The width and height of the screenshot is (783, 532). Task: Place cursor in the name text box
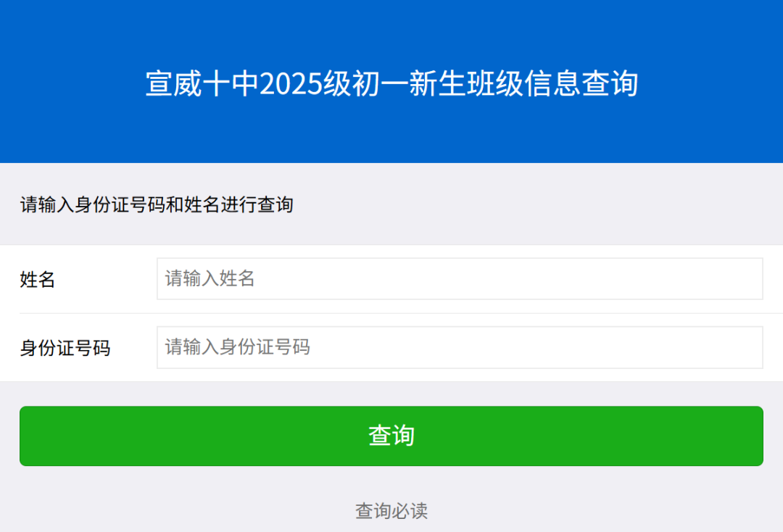pyautogui.click(x=460, y=278)
